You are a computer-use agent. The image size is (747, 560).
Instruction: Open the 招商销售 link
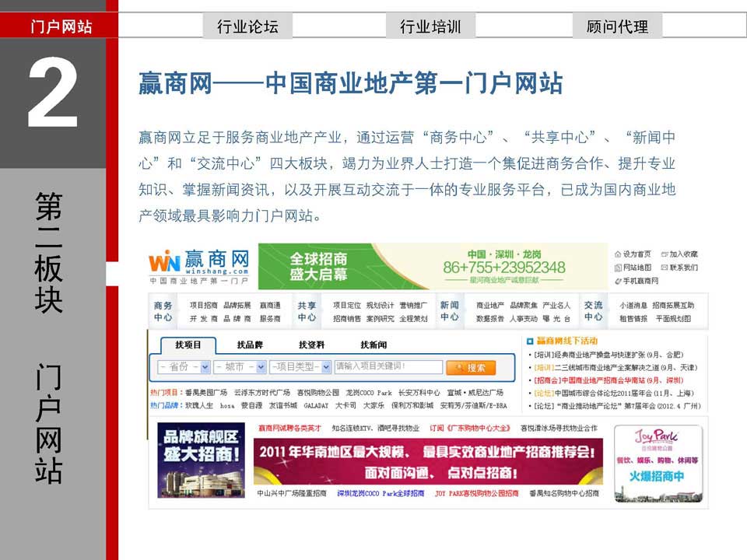(x=347, y=319)
